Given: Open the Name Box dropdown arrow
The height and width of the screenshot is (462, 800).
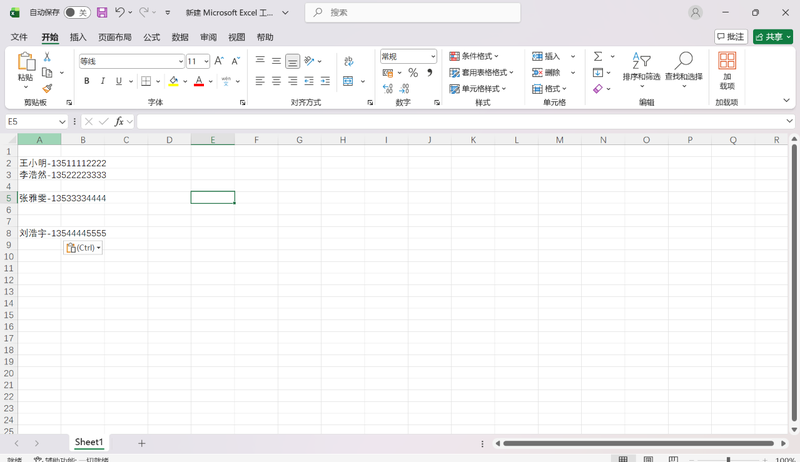Looking at the screenshot, I should click(x=62, y=121).
